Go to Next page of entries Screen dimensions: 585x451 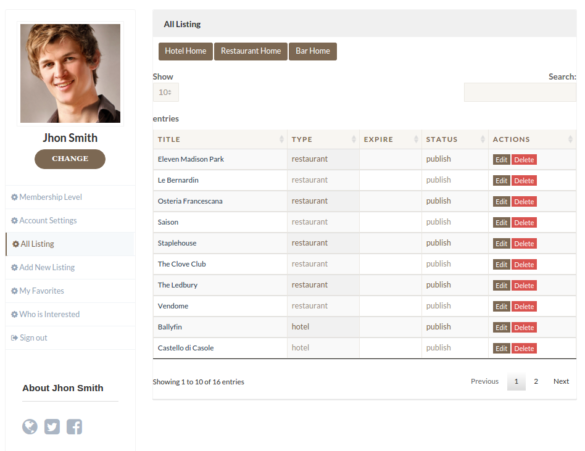click(561, 381)
